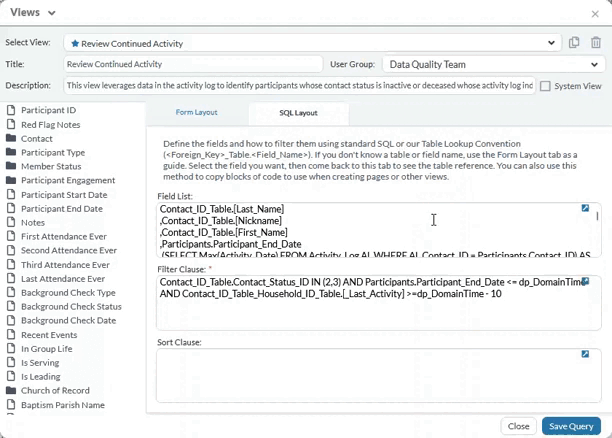Click the delete view trash icon

[x=596, y=43]
